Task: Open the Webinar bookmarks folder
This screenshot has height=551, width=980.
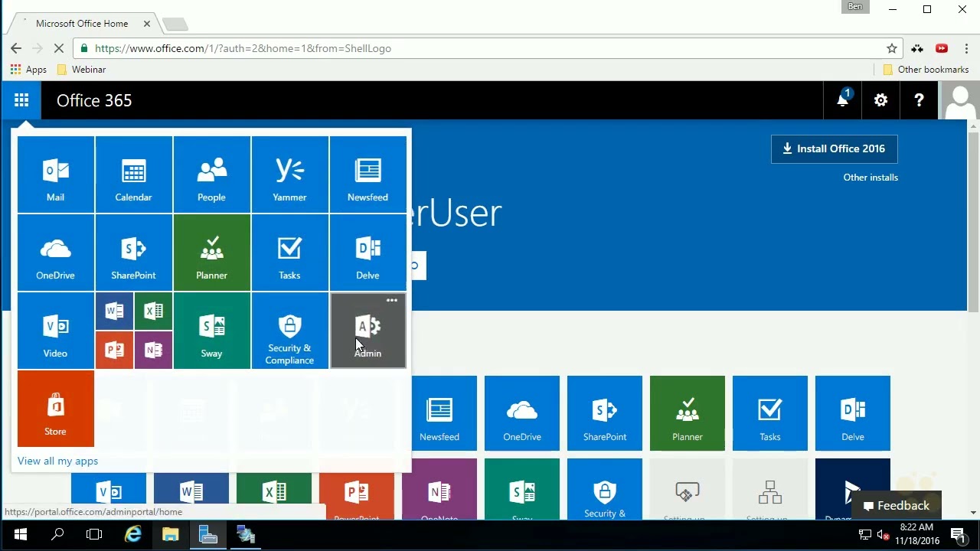Action: tap(81, 70)
